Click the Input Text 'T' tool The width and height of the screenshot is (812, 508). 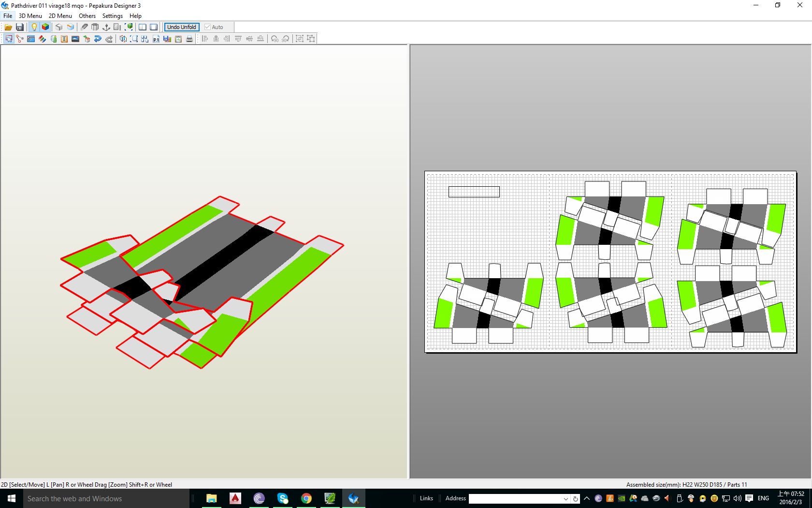[64, 39]
